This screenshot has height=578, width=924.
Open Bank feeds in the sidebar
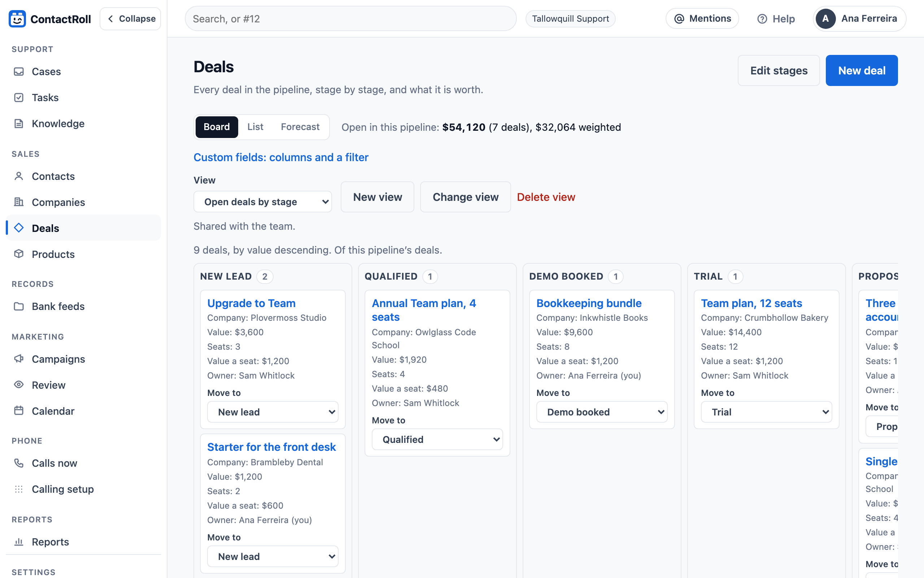pos(83,306)
